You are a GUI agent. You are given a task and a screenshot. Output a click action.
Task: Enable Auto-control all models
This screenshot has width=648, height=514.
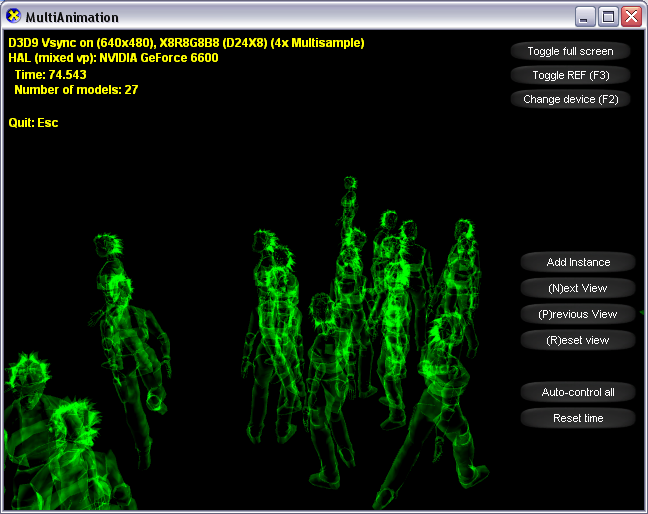578,392
